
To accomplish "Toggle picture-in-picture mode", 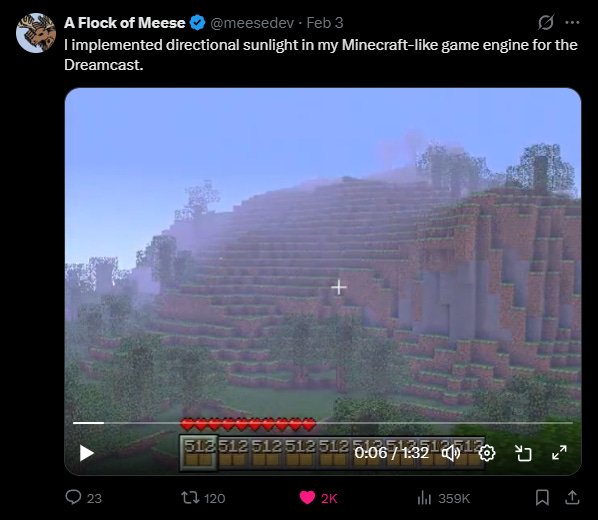I will point(523,453).
